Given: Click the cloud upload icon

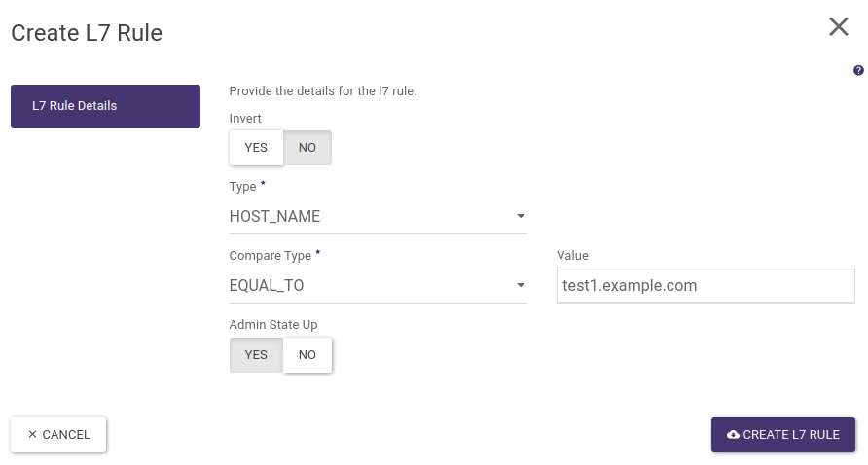Looking at the screenshot, I should coord(733,435).
